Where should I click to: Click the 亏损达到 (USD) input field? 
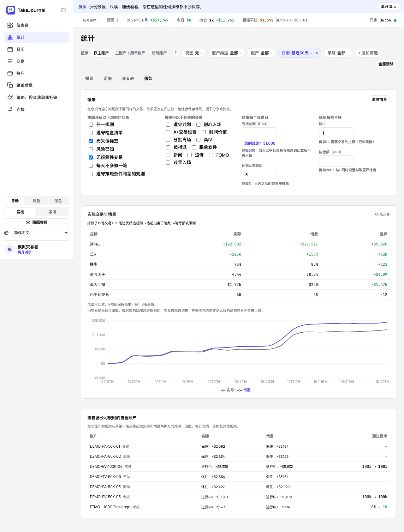pyautogui.click(x=259, y=133)
